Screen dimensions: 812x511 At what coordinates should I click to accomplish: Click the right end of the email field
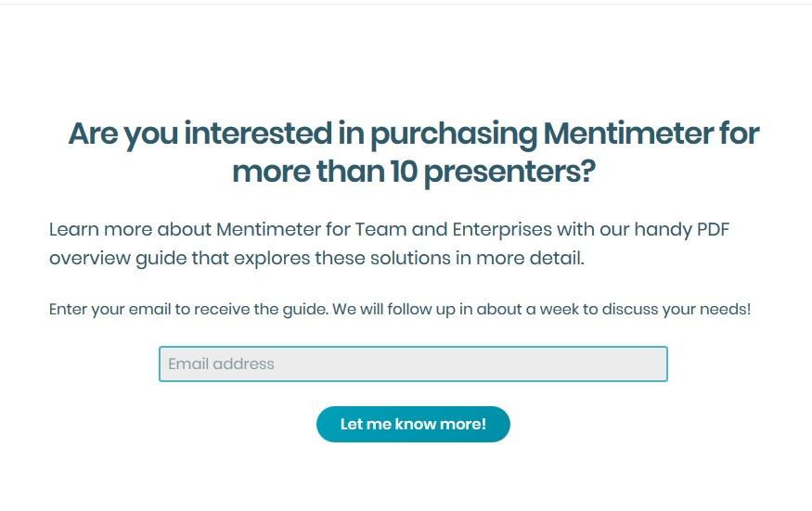pos(650,364)
